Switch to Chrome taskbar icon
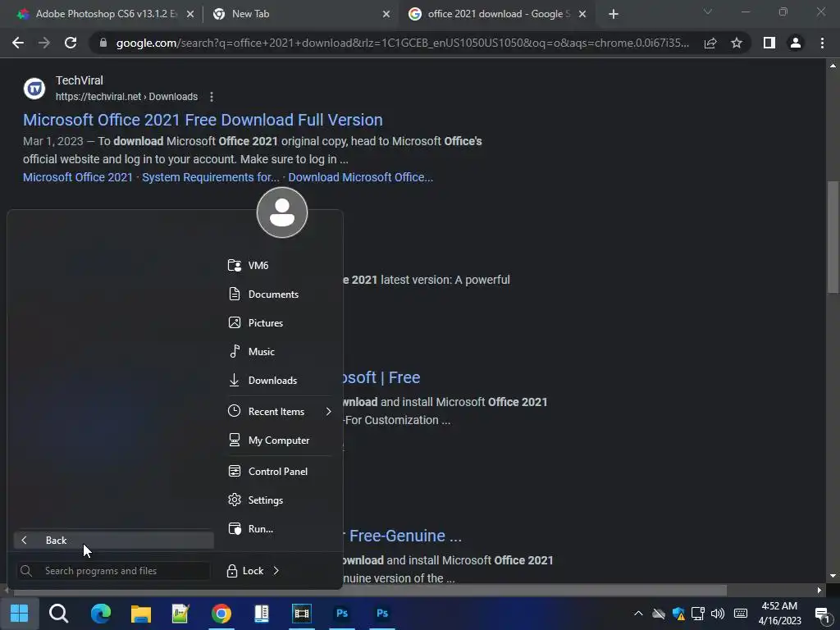The height and width of the screenshot is (630, 840). tap(221, 614)
